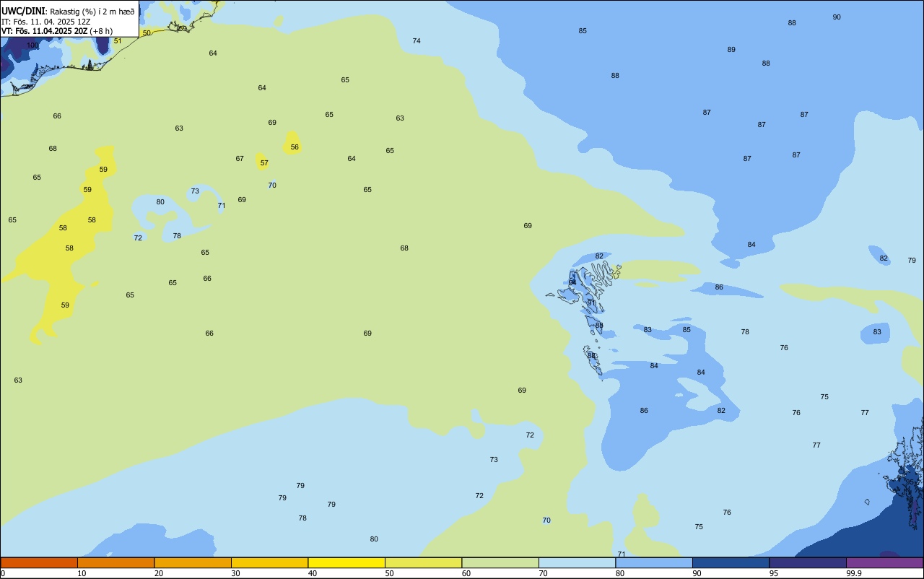Click the legend tick label 0
Viewport: 924px width, 579px height.
[x=3, y=573]
